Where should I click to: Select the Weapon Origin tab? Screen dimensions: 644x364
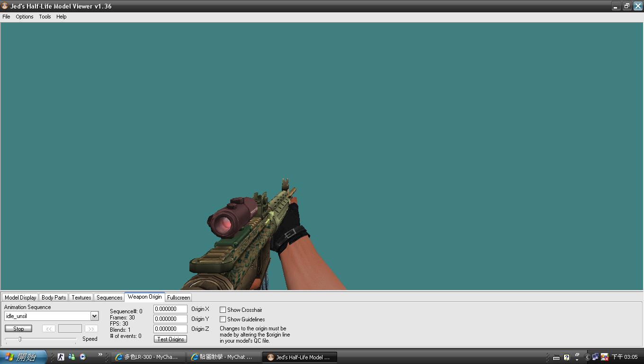click(x=144, y=297)
